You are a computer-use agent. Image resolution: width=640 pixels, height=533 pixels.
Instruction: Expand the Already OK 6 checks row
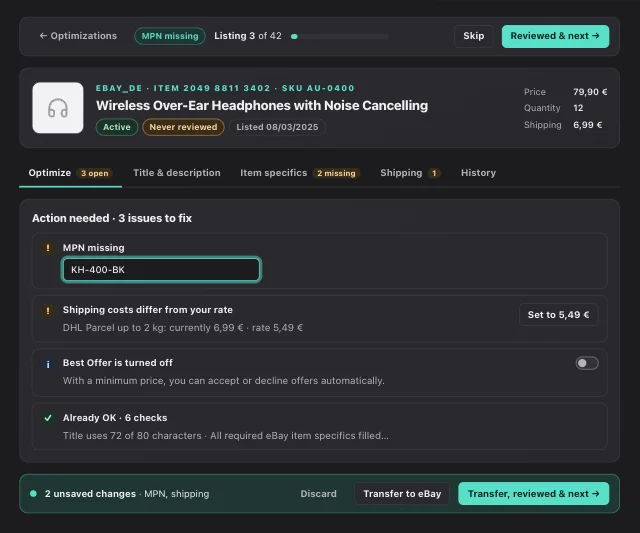[x=320, y=426]
